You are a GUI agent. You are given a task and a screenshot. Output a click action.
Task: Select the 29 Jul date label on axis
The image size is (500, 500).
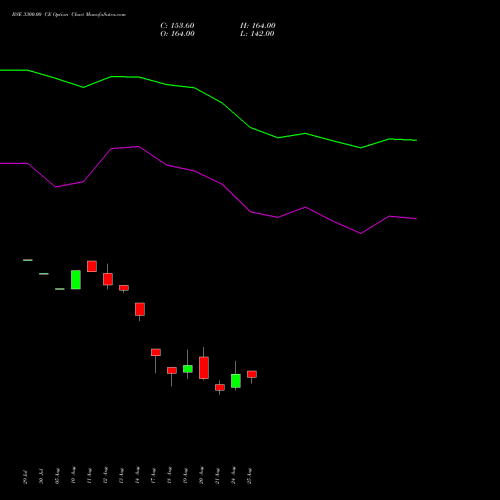26,477
